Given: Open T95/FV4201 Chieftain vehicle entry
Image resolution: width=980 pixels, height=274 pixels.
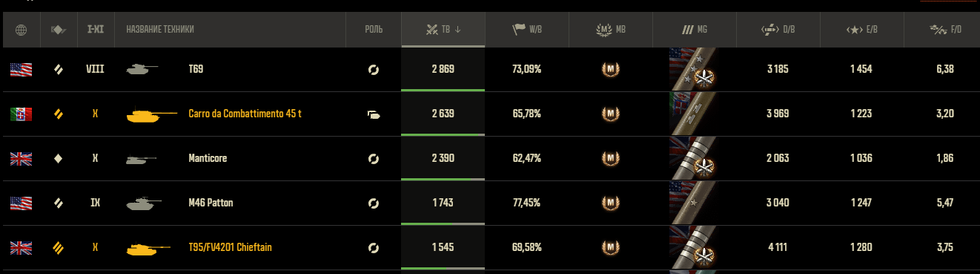Looking at the screenshot, I should pos(236,247).
